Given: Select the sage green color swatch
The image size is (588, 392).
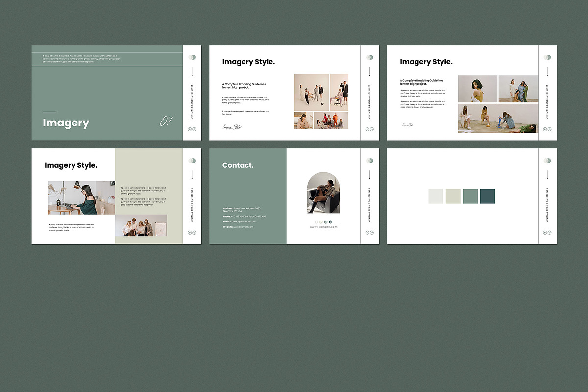Looking at the screenshot, I should tap(470, 196).
